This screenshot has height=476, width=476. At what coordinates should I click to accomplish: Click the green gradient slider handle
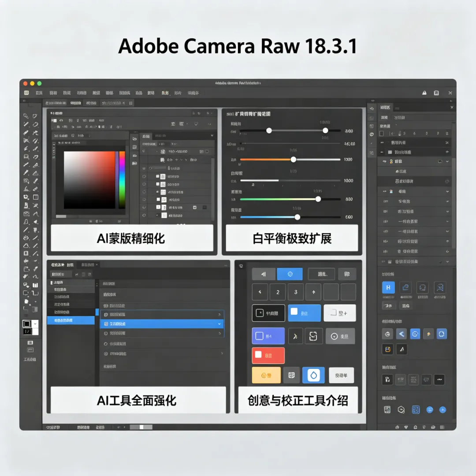318,199
